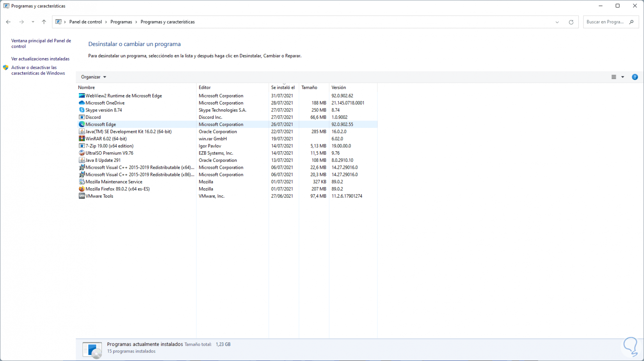Viewport: 644px width, 361px height.
Task: Open Ventana principal del Panel de control
Action: click(x=41, y=43)
